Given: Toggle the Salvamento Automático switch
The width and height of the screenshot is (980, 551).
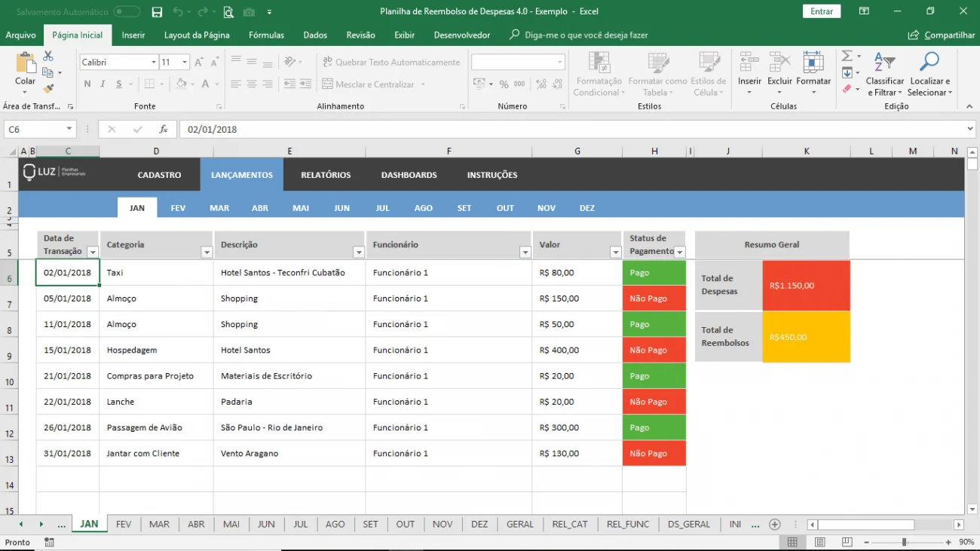Looking at the screenshot, I should 127,12.
